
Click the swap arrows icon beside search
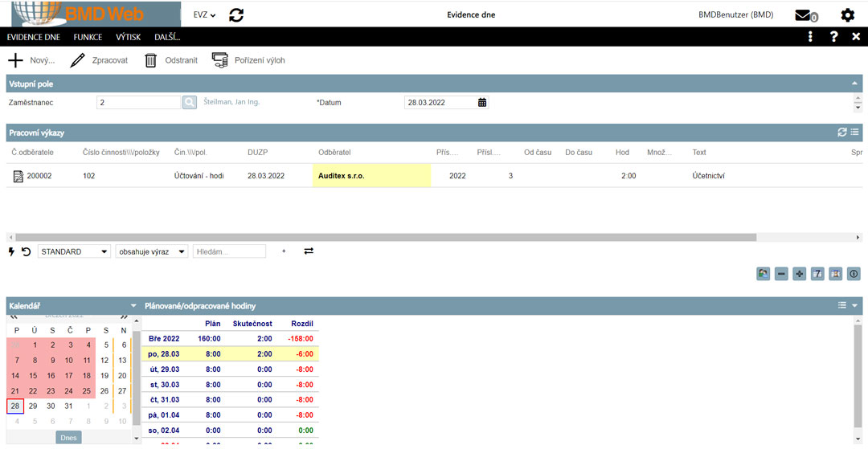(309, 251)
